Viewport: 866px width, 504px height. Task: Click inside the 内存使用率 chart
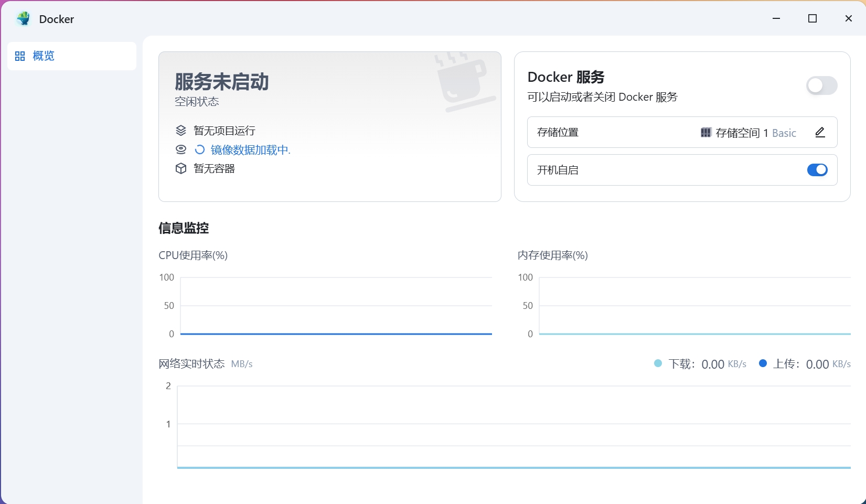(x=694, y=305)
